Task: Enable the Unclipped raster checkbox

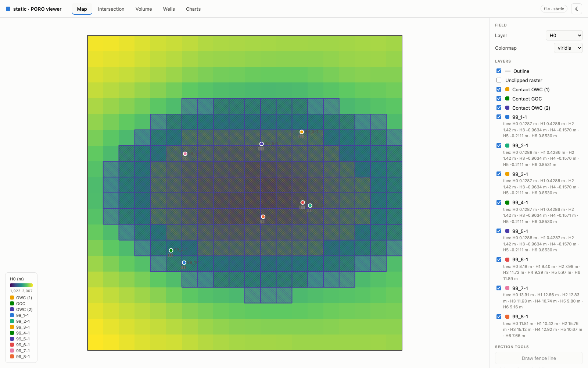Action: [x=499, y=80]
